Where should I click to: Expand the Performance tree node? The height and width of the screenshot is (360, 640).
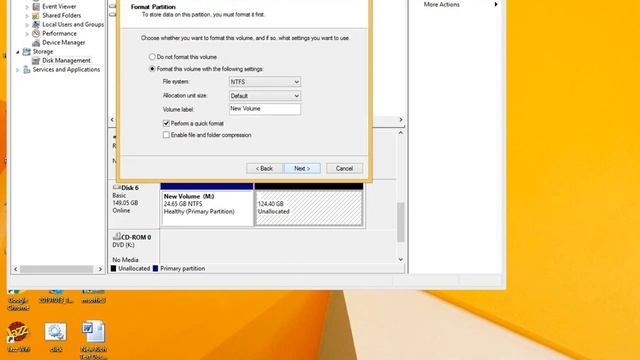(x=27, y=33)
